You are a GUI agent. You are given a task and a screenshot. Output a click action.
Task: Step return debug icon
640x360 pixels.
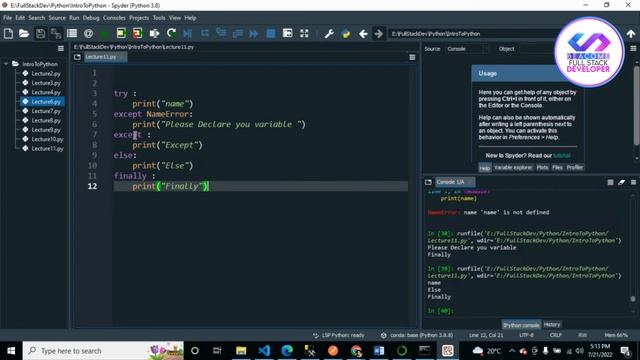point(238,33)
